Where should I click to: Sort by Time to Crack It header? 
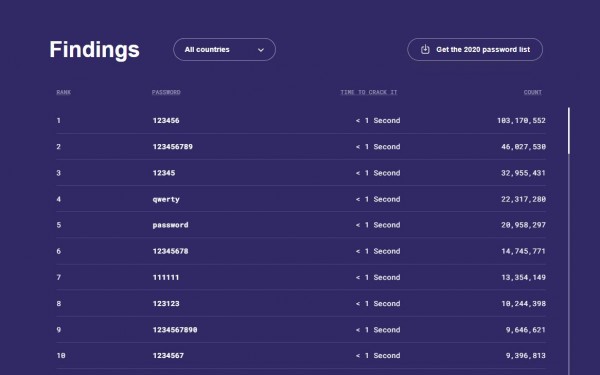click(369, 92)
